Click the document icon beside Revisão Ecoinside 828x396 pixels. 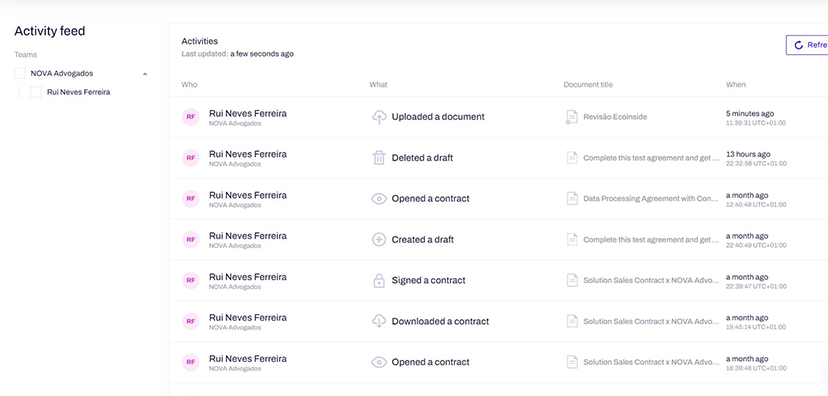pos(571,117)
